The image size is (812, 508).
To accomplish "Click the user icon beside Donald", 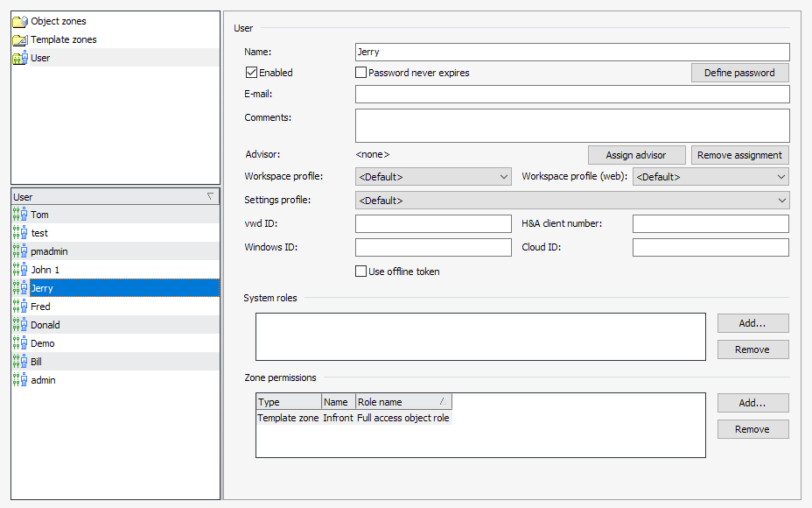I will pyautogui.click(x=20, y=325).
